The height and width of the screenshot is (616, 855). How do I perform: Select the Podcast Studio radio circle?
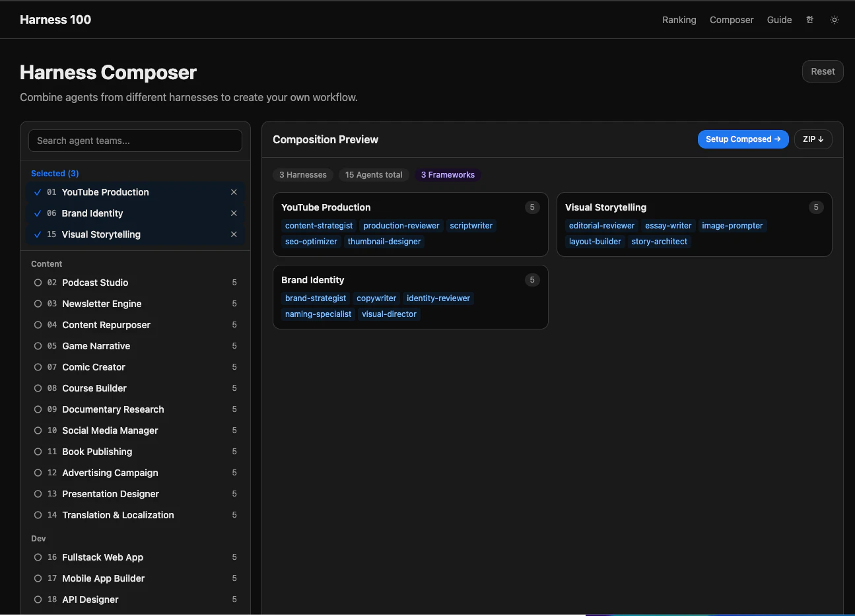[x=38, y=283]
